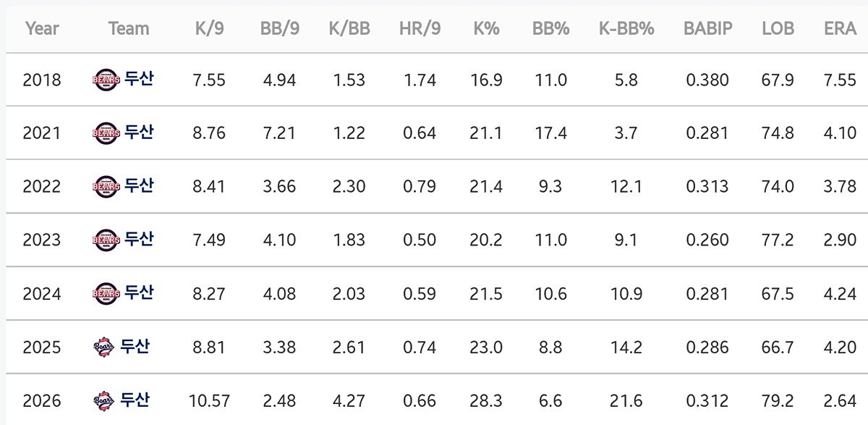Open the 두산 team link for 2023
868x425 pixels.
[x=139, y=239]
